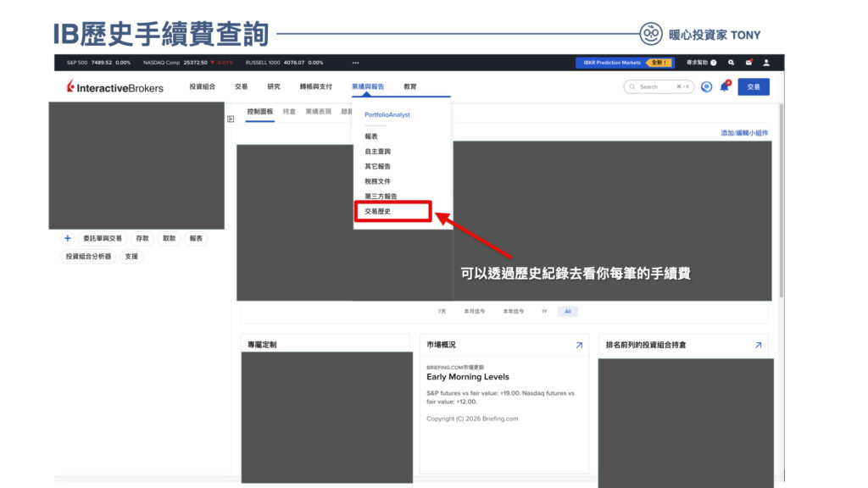The height and width of the screenshot is (488, 868).
Task: Open the 交易 top navigation menu
Action: (241, 86)
